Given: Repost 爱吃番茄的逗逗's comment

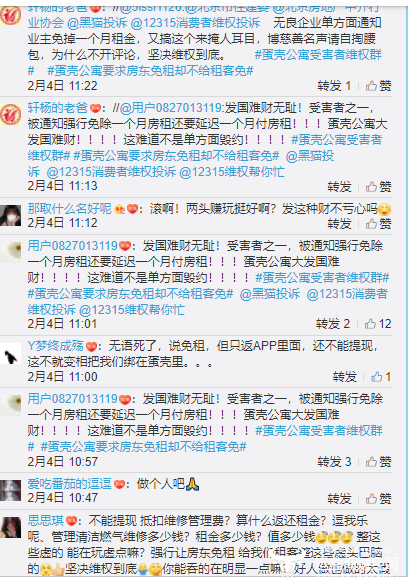Looking at the screenshot, I should click(339, 498).
